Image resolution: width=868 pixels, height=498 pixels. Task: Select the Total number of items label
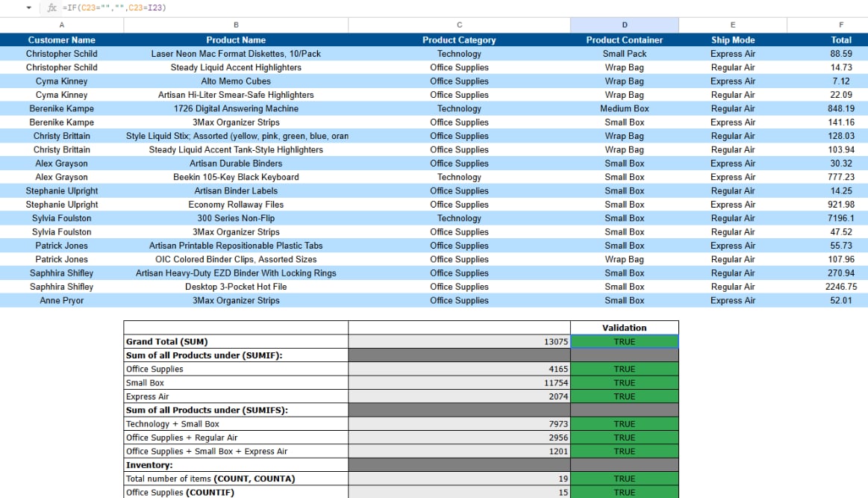(x=236, y=479)
